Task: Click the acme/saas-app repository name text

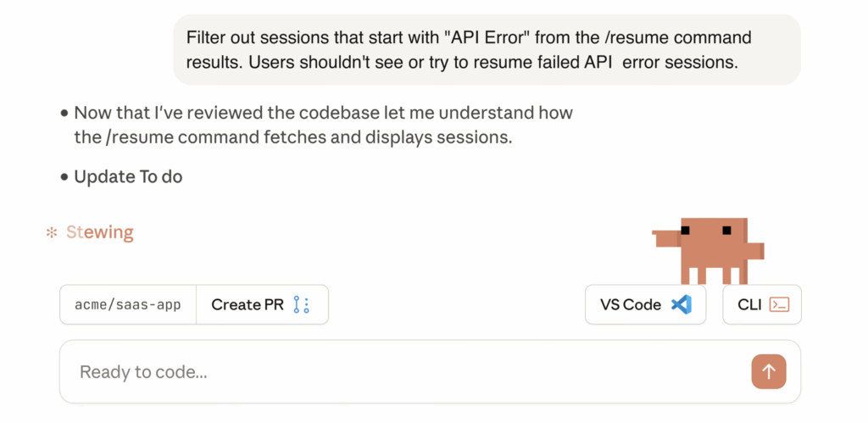Action: pyautogui.click(x=128, y=305)
